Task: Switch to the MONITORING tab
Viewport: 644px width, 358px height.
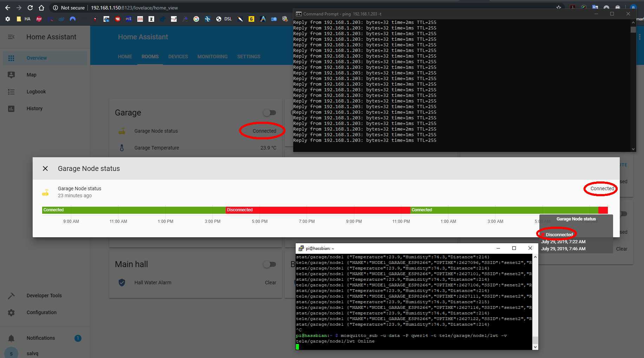Action: click(212, 57)
